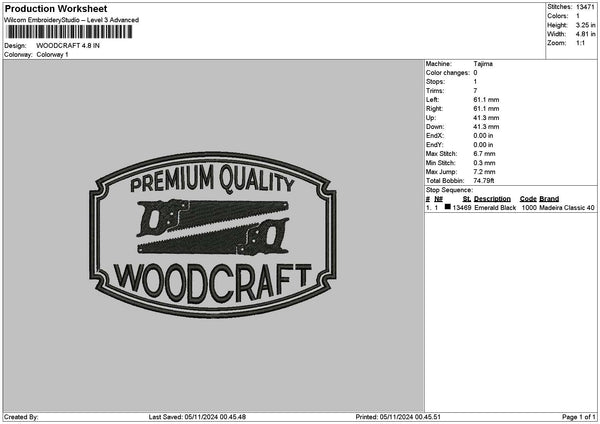
Task: Click the black color swatch in stop sequence
Action: [x=448, y=207]
